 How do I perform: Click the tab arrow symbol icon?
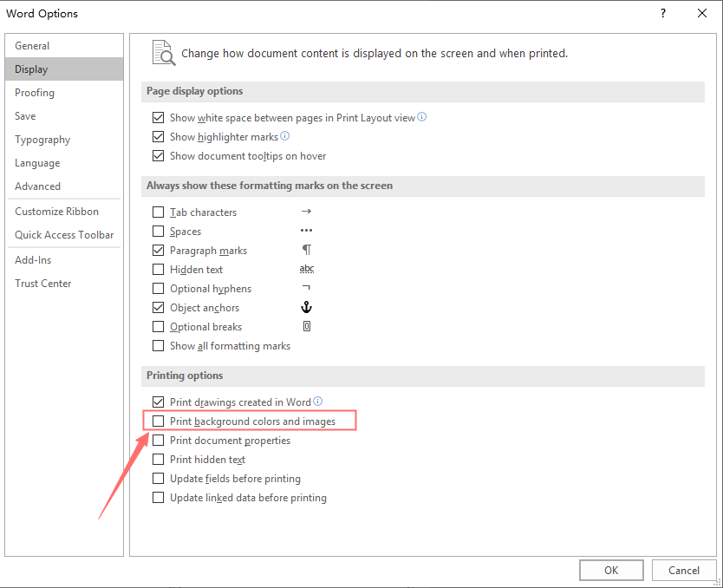pyautogui.click(x=306, y=212)
